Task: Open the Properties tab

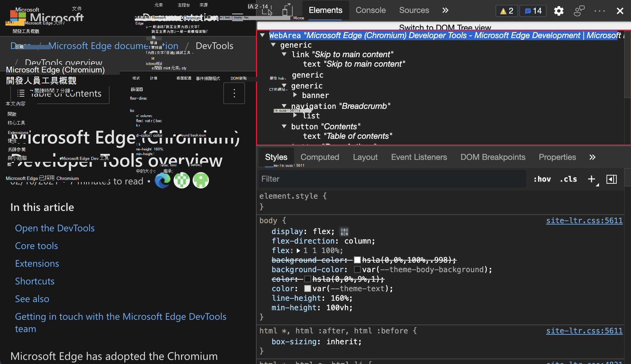Action: tap(557, 157)
